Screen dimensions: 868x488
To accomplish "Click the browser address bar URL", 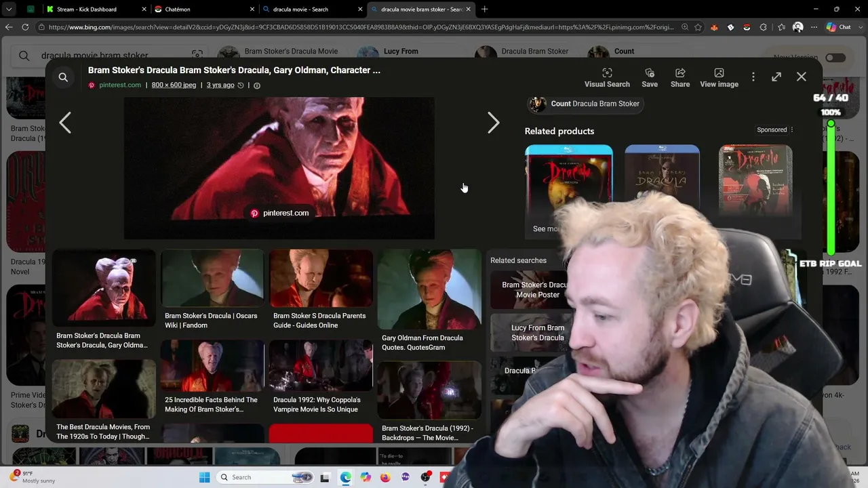I will (x=361, y=27).
